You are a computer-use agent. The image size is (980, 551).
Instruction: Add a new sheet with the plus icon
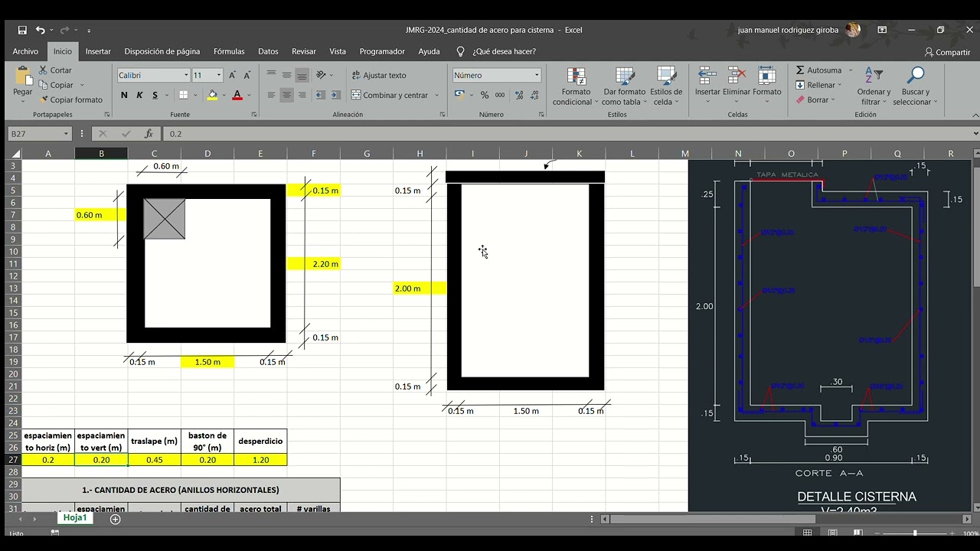click(x=116, y=519)
